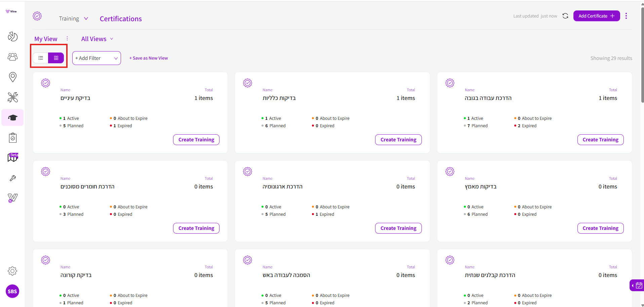This screenshot has height=307, width=644.
Task: Click the Showing 29 results text
Action: click(x=611, y=58)
